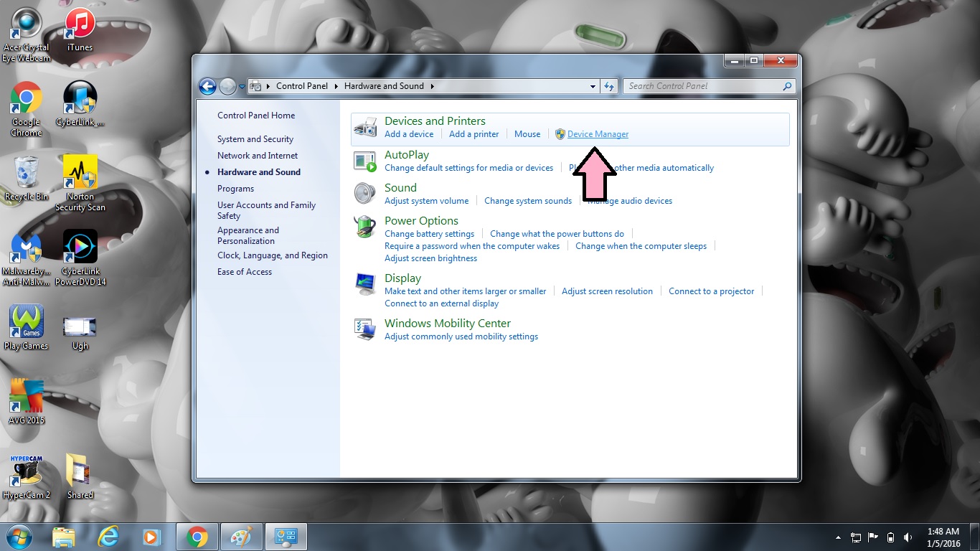Go back using the Back arrow button
980x551 pixels.
[x=207, y=86]
